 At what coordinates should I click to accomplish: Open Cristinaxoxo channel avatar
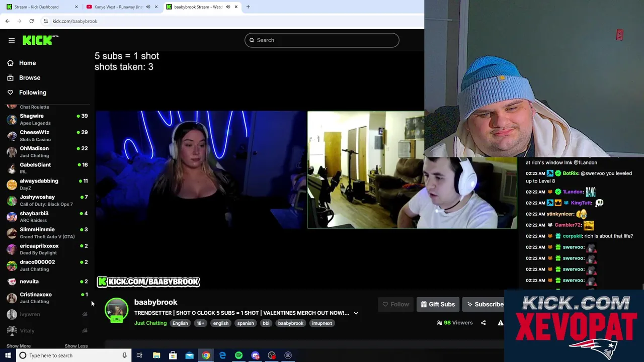[x=12, y=298]
